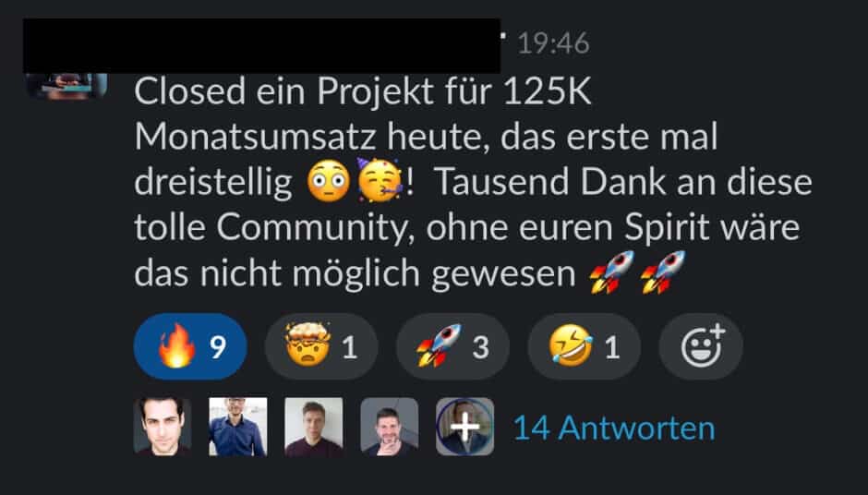The height and width of the screenshot is (495, 868).
Task: Click reply avatar of man in maroon sweater
Action: tap(314, 427)
